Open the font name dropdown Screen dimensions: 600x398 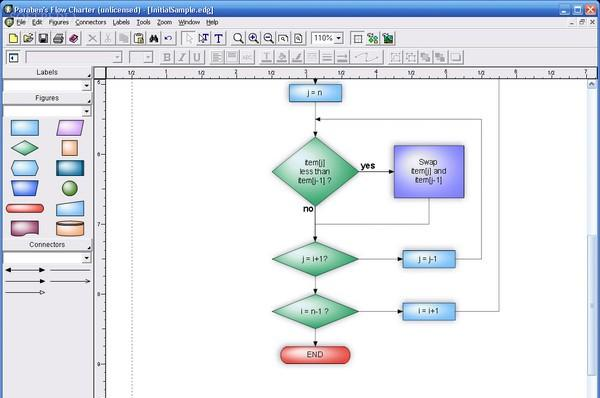click(x=117, y=57)
